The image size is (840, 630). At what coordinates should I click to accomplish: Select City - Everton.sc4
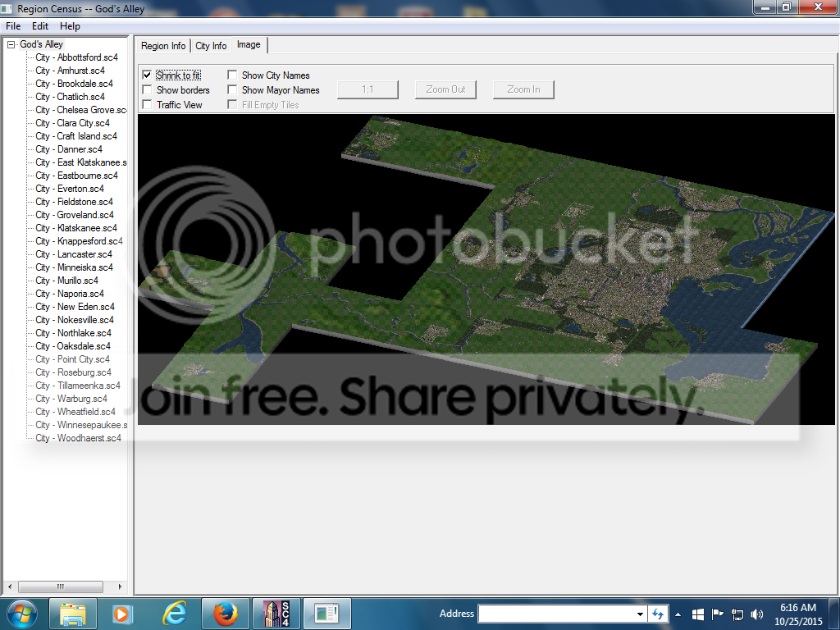[x=70, y=189]
